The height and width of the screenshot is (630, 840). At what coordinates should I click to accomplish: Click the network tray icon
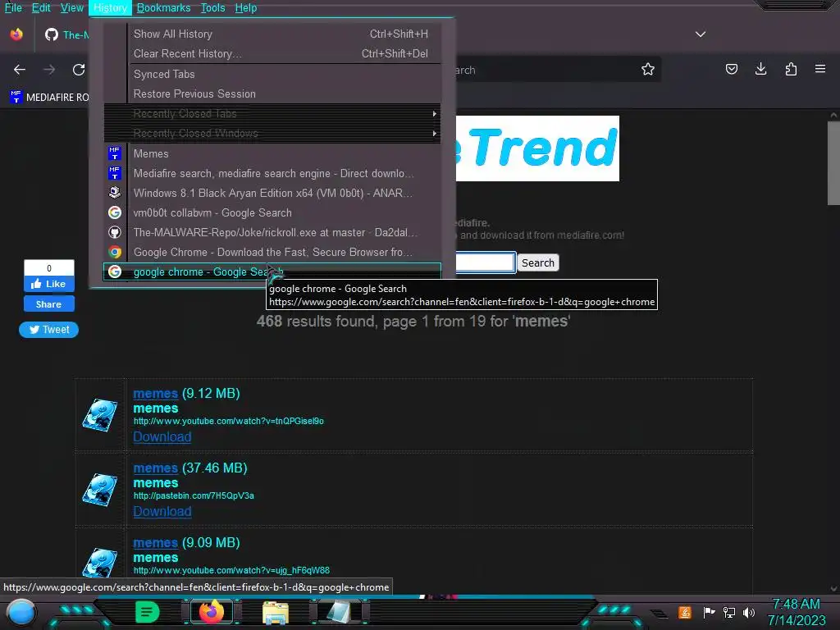point(729,612)
